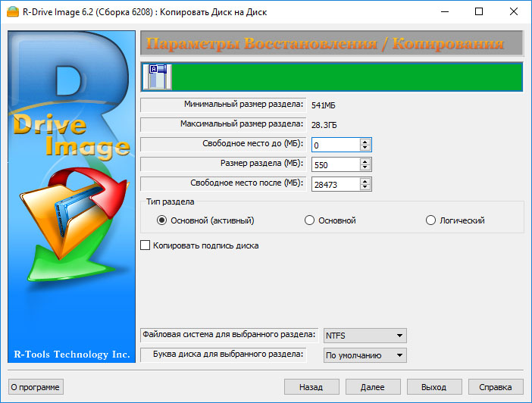Click the R-Drive Image title bar icon

point(13,12)
